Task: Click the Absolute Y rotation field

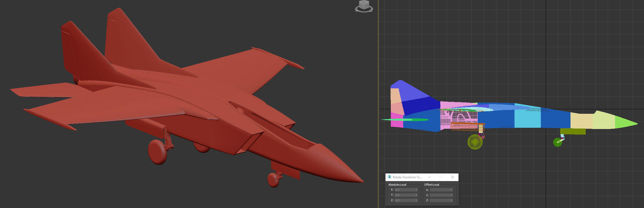Action: (405, 195)
